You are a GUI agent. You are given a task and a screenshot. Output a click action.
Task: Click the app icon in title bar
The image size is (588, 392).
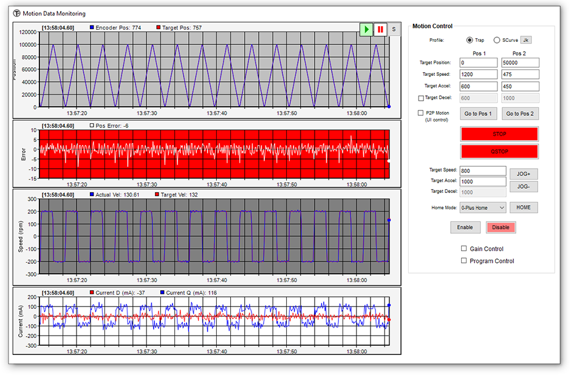click(x=16, y=13)
